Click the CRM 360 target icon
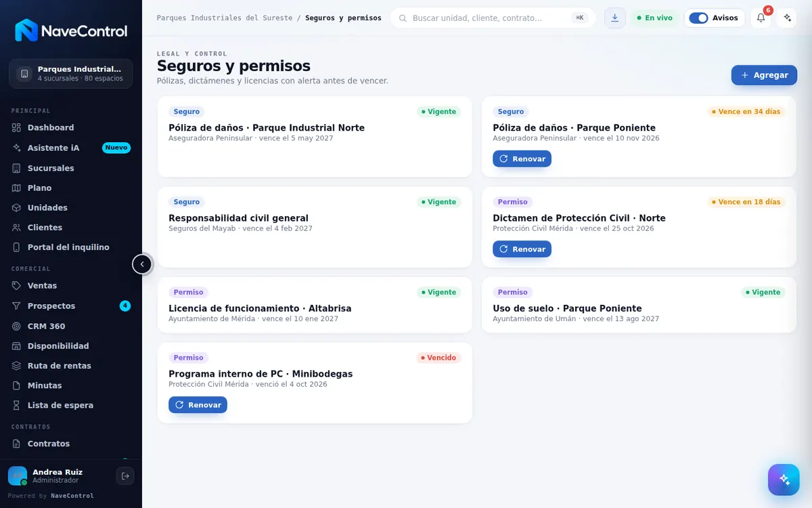This screenshot has height=508, width=812. tap(17, 326)
